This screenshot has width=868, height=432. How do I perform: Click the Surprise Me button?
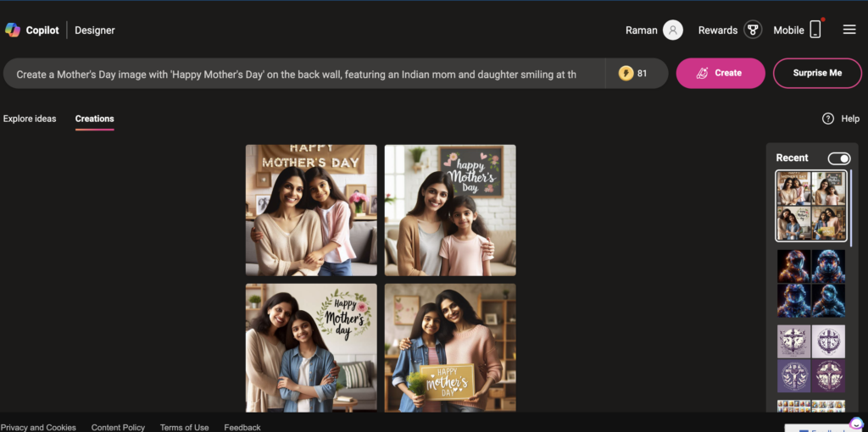[817, 73]
